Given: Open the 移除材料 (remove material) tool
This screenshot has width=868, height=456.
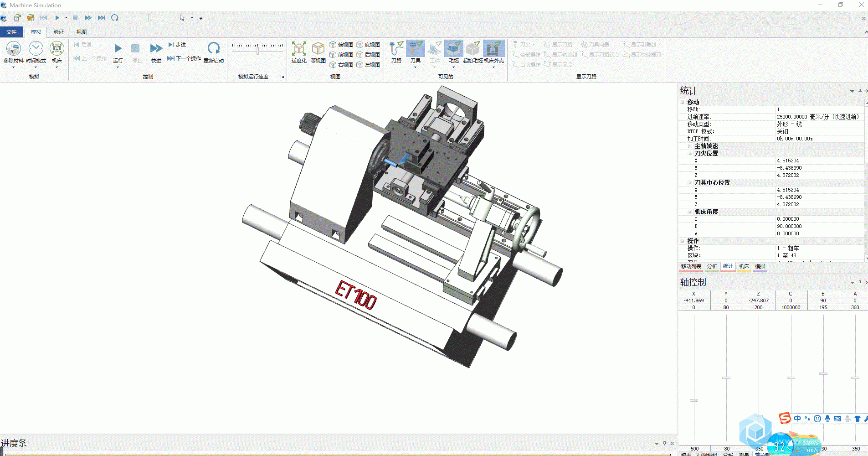Looking at the screenshot, I should pos(13,48).
